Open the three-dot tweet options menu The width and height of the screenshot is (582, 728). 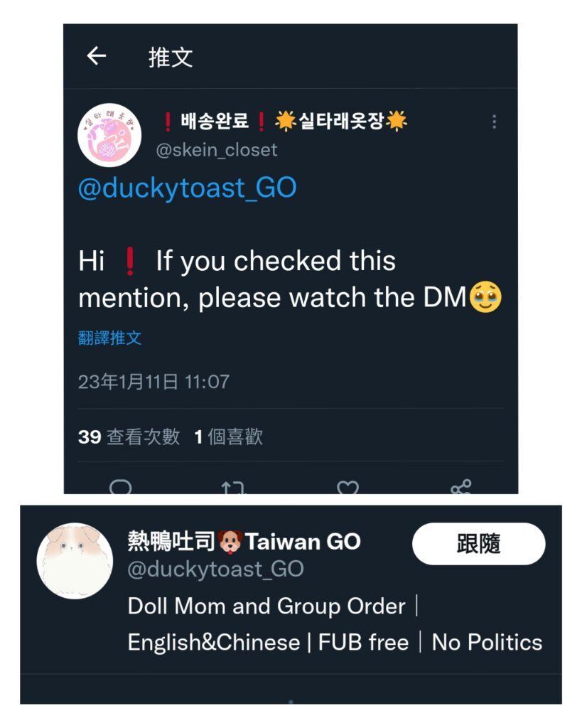point(495,122)
